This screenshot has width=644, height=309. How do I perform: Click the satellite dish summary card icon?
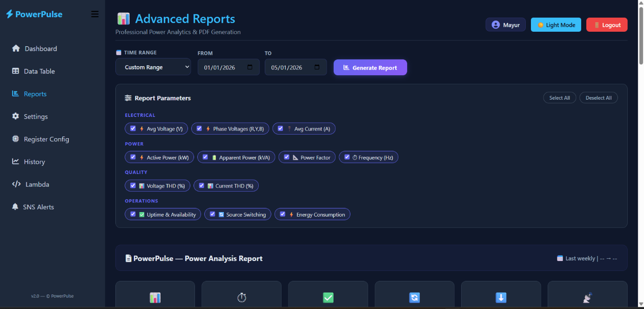[x=587, y=298]
